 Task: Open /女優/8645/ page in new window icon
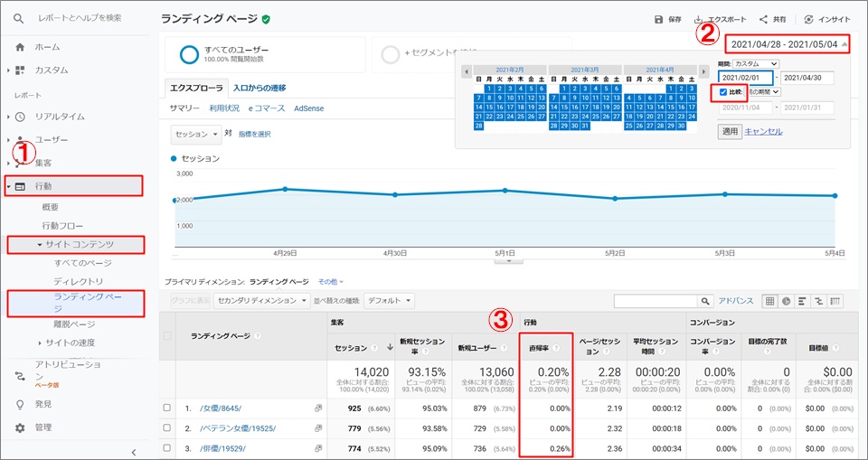click(x=318, y=408)
